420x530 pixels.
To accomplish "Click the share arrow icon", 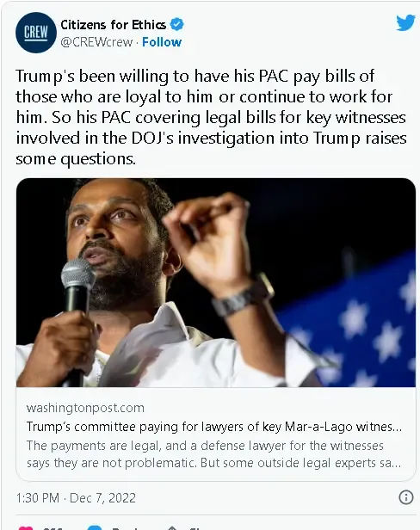I will (x=172, y=528).
